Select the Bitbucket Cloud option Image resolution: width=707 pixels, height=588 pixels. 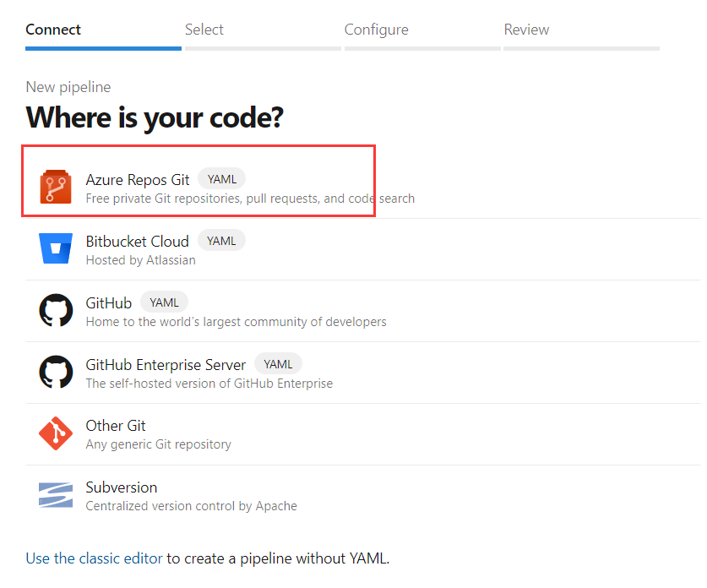(x=138, y=242)
